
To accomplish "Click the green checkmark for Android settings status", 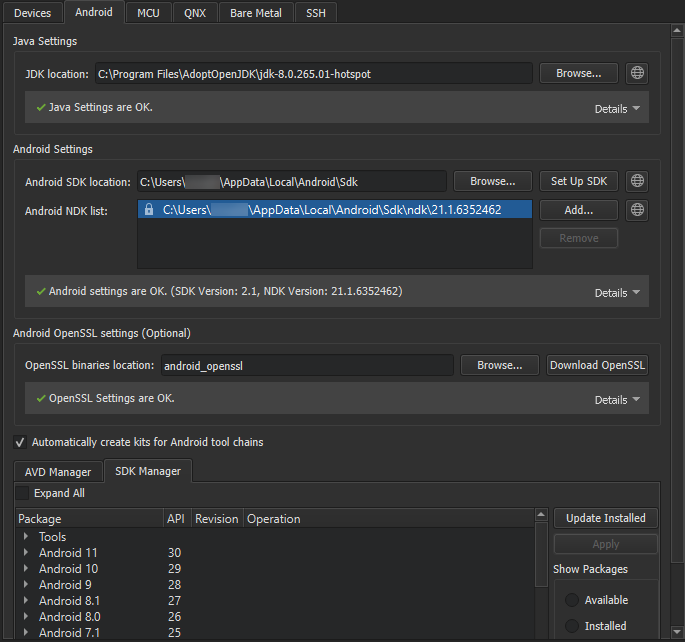I will click(41, 291).
